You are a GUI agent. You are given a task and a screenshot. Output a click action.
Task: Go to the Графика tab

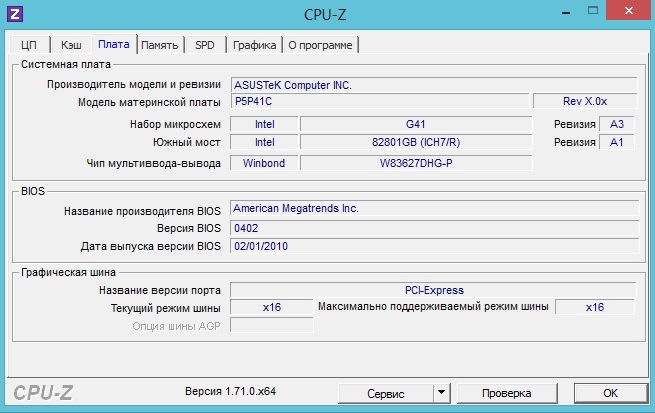click(254, 45)
